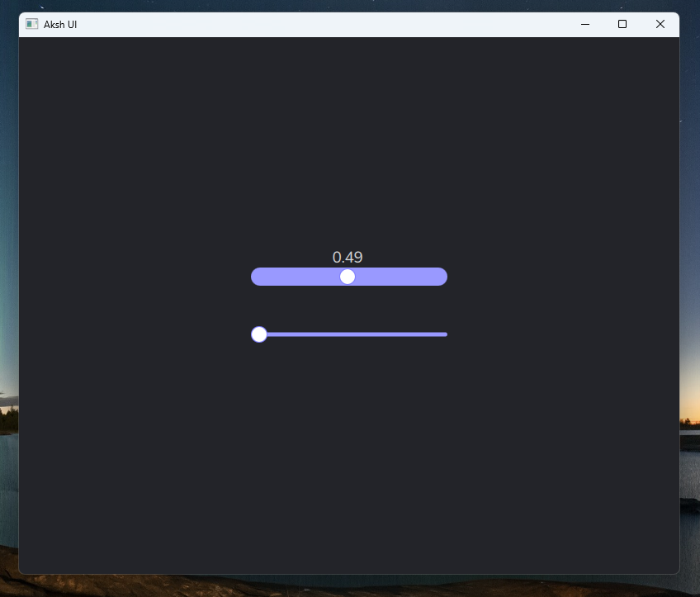This screenshot has height=597, width=700.
Task: Click the Aksh UI app icon in title bar
Action: tap(32, 25)
